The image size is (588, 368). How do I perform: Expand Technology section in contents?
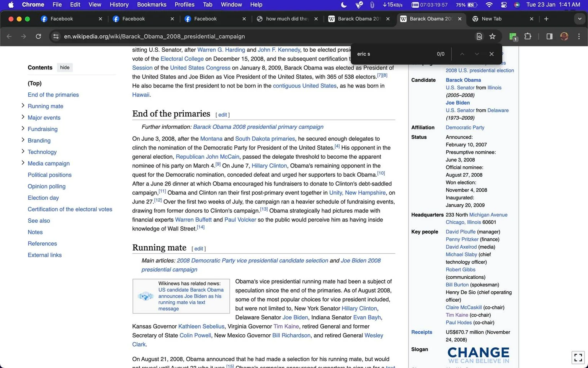(23, 151)
